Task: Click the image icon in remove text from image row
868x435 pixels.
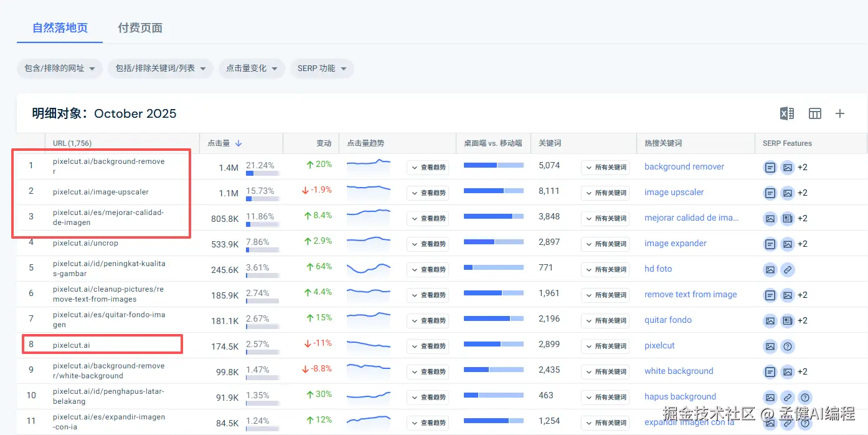Action: click(x=788, y=295)
